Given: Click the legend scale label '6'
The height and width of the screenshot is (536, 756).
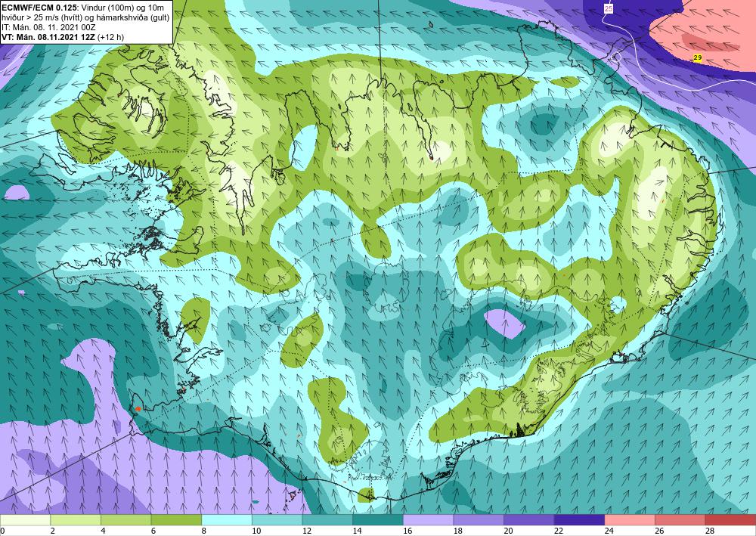Looking at the screenshot, I should 153,531.
